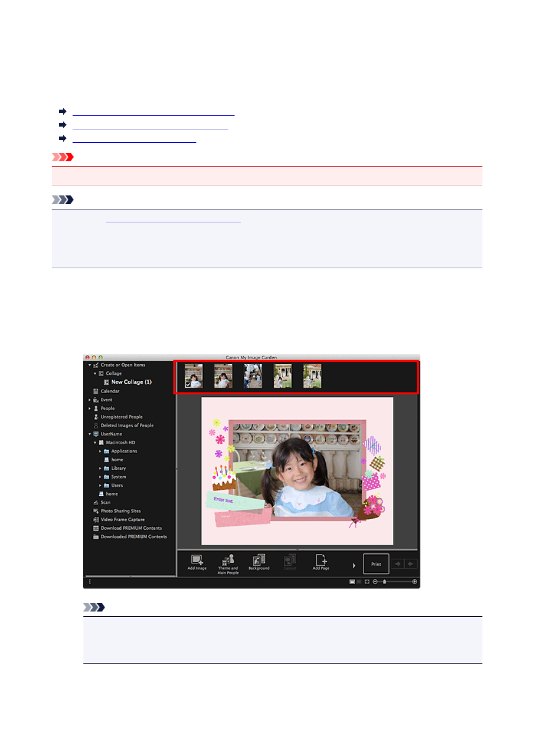Open Downloaded PREMIUM Contents

(133, 536)
